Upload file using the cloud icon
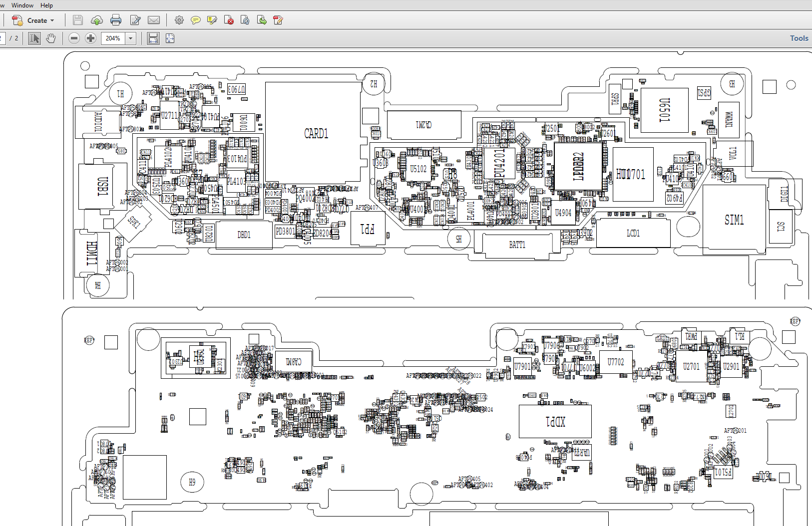Image resolution: width=812 pixels, height=526 pixels. pyautogui.click(x=96, y=20)
